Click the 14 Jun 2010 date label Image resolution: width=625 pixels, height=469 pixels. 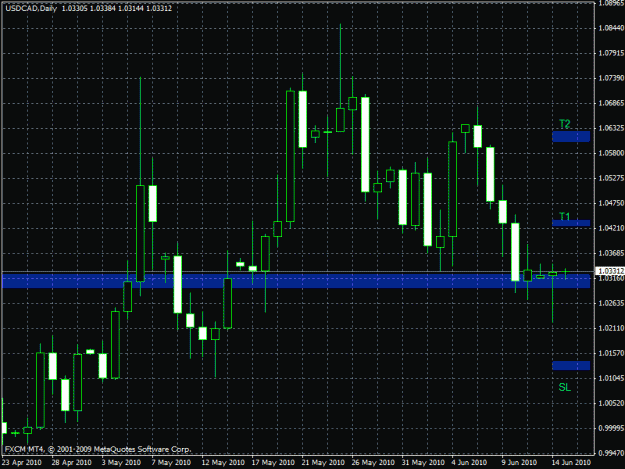pos(571,463)
